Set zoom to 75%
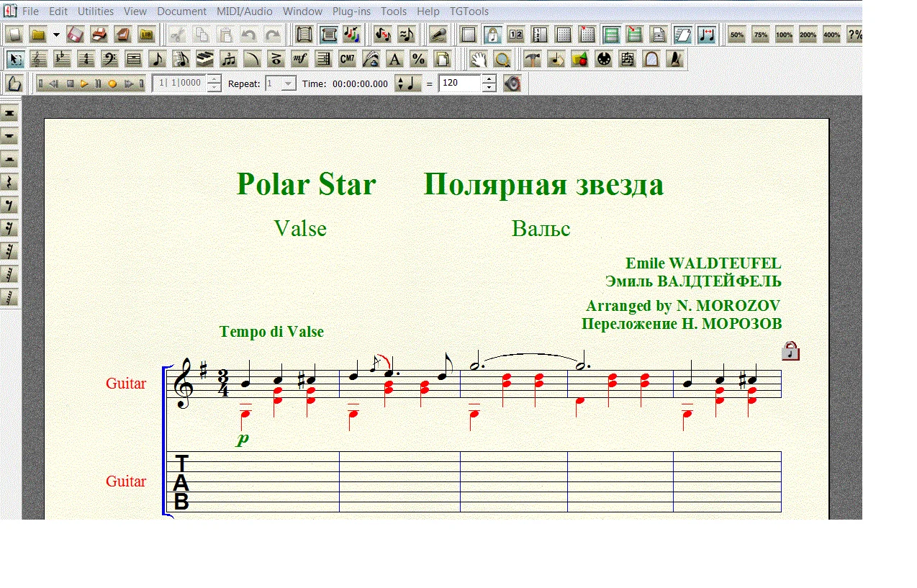Viewport: 917px width, 588px height. click(760, 34)
